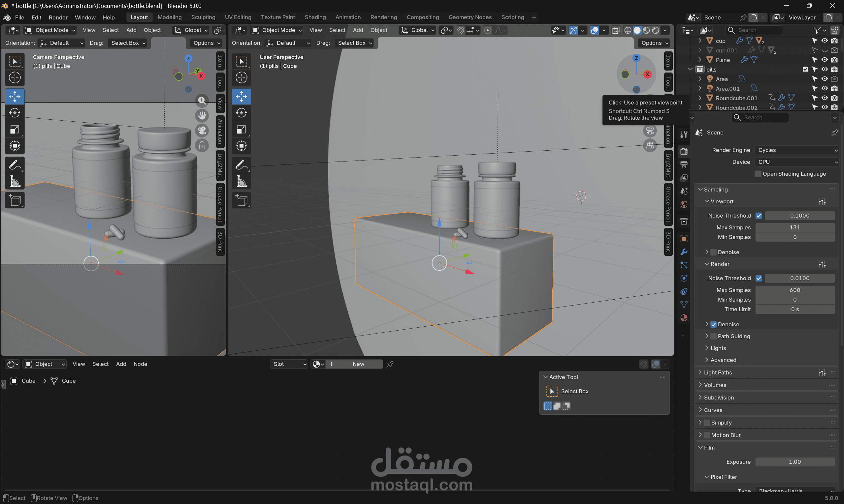Open the Output properties tab icon
Screen dimensions: 844x504
[x=684, y=165]
